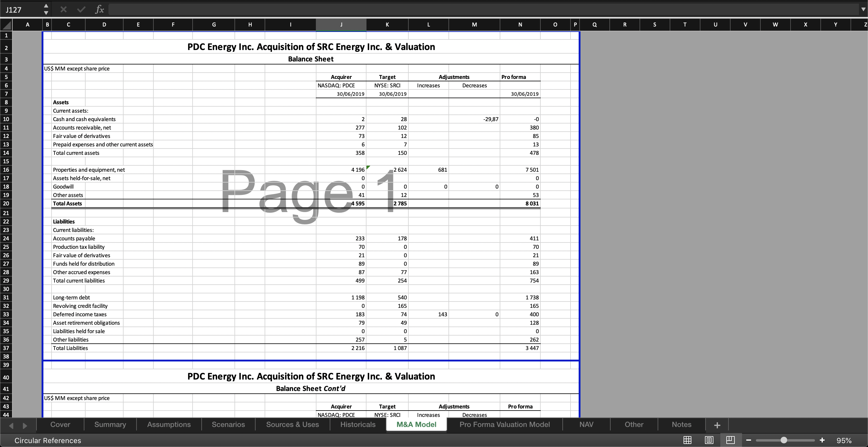Select the 4 196 acquirer properties cell

[x=341, y=170]
